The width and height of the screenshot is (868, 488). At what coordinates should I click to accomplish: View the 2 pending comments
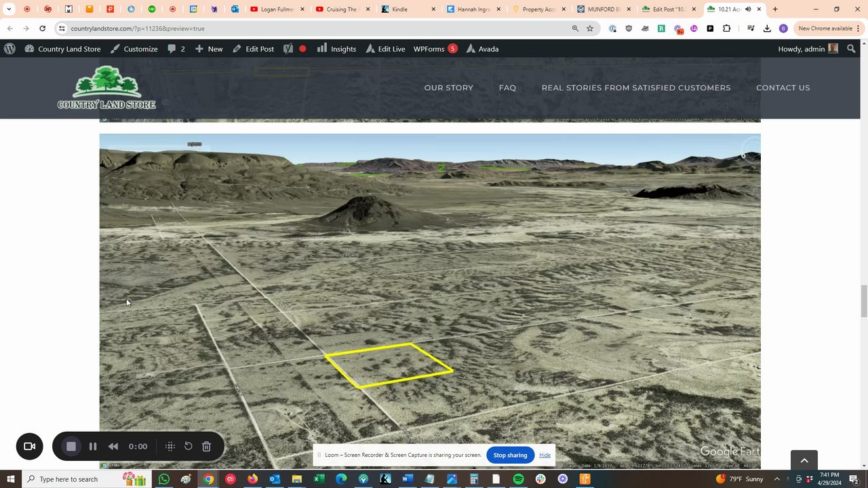[x=176, y=49]
